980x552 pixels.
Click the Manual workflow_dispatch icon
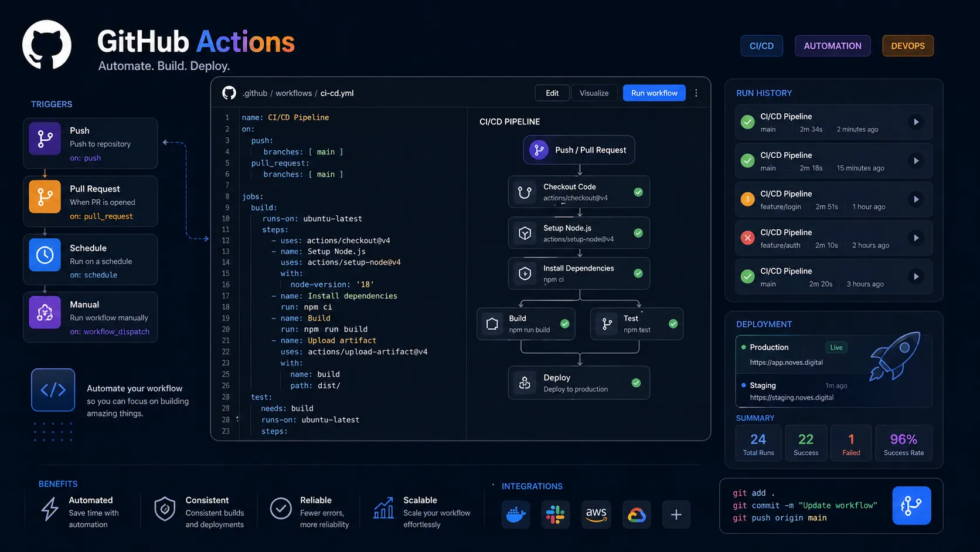44,312
